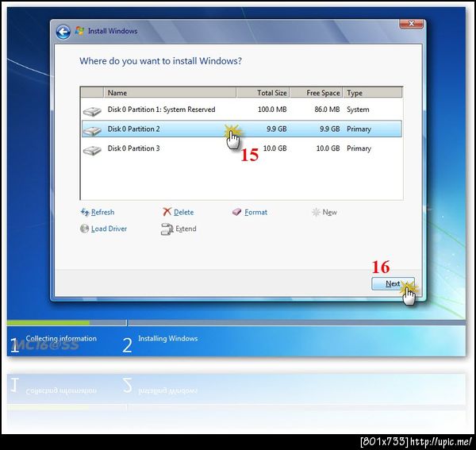
Task: Click the green setup progress bar
Action: pyautogui.click(x=48, y=323)
